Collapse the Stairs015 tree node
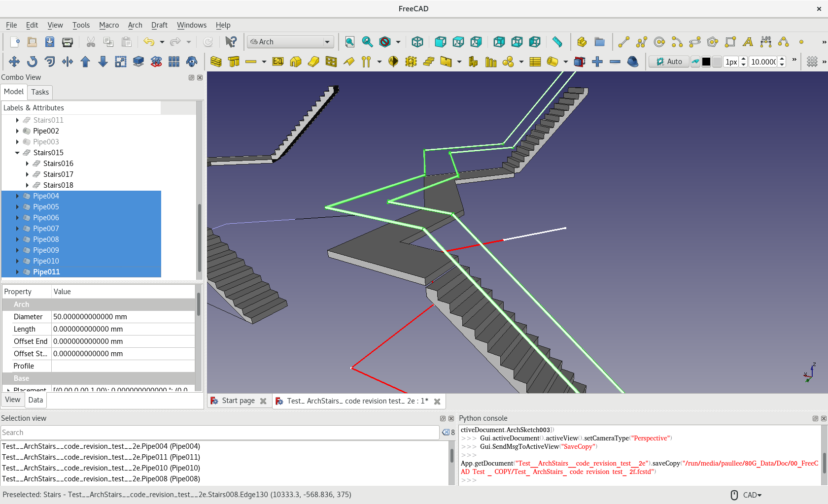 pos(17,153)
